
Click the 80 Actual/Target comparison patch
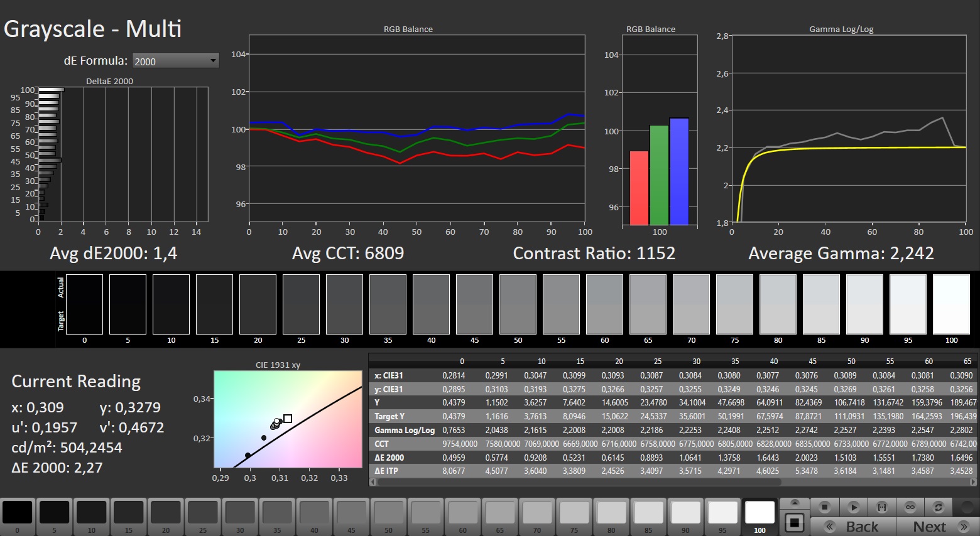tap(778, 304)
